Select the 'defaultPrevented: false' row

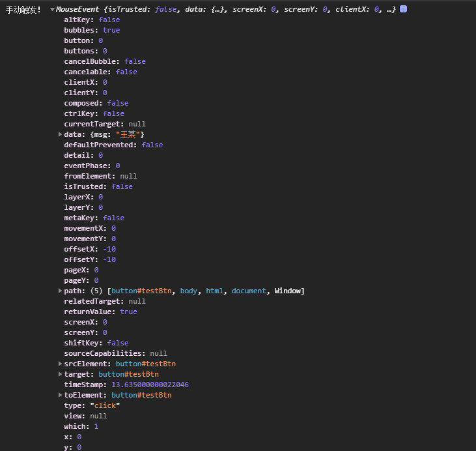coord(113,145)
